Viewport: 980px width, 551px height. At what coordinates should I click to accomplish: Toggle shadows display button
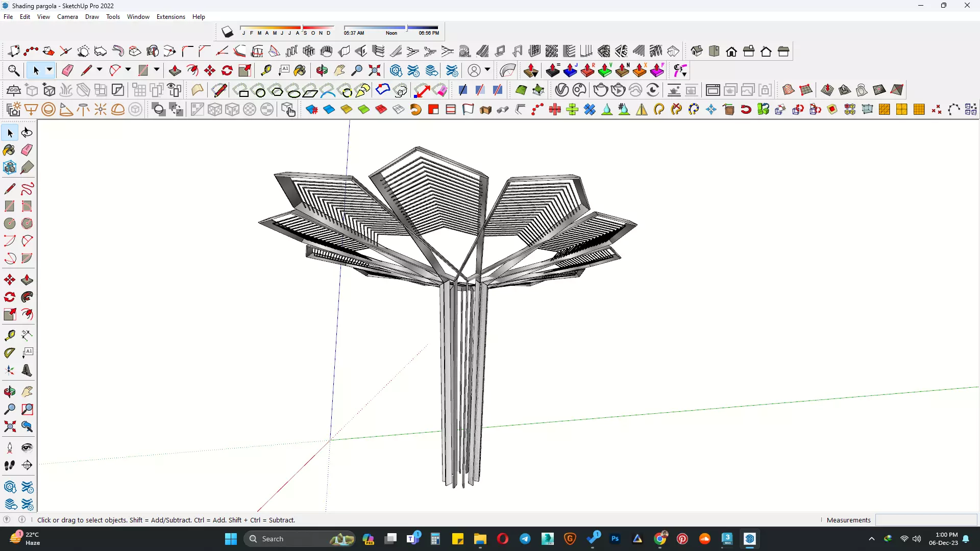[227, 32]
